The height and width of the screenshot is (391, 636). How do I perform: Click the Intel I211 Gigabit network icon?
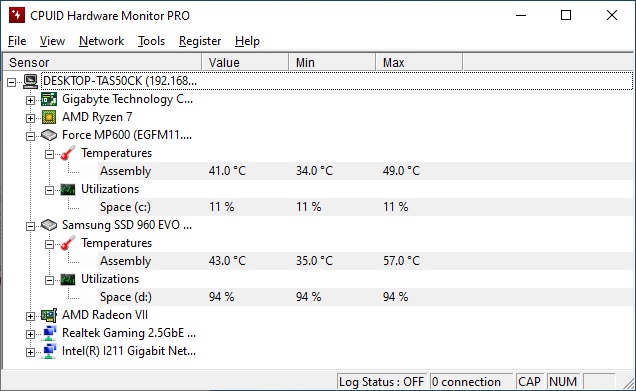(49, 351)
